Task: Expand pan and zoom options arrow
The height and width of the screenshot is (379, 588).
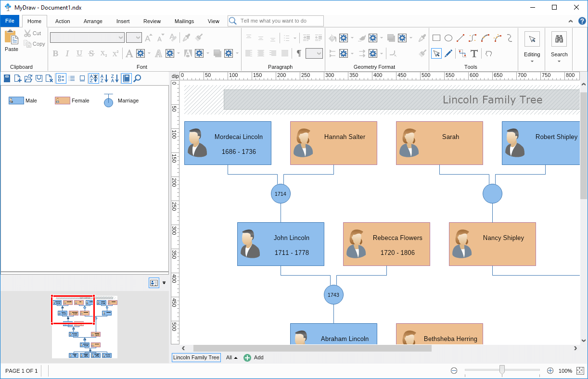Action: tap(164, 283)
